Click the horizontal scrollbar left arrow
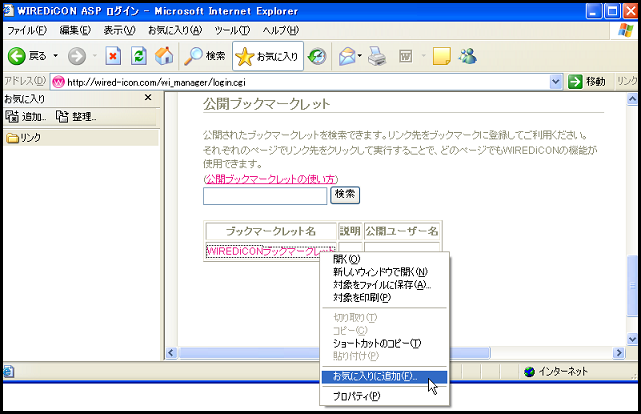 (171, 353)
